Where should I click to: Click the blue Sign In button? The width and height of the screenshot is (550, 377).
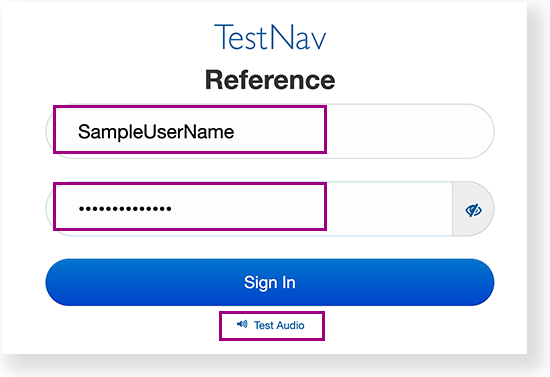coord(270,282)
